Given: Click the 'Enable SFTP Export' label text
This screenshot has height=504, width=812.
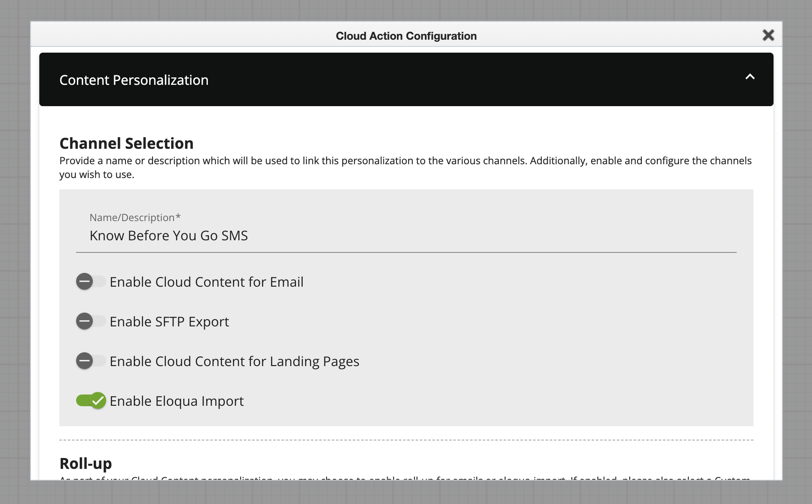Looking at the screenshot, I should 169,322.
